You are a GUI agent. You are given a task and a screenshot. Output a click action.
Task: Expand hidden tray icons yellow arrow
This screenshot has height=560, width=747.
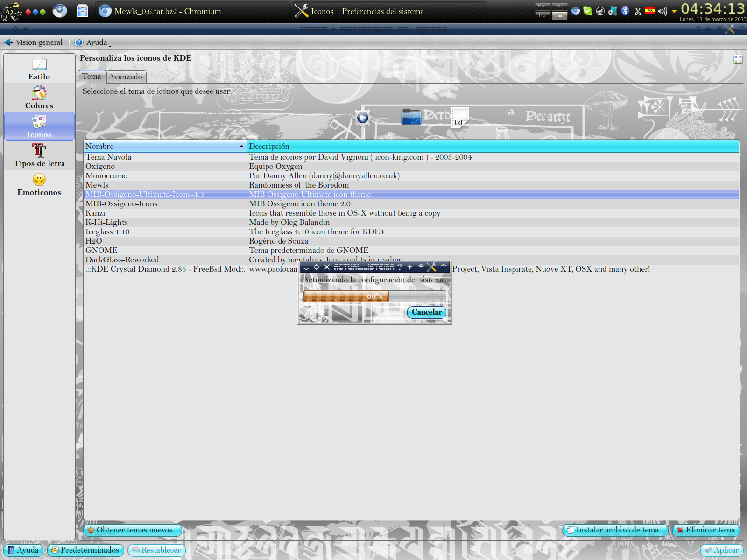[674, 12]
